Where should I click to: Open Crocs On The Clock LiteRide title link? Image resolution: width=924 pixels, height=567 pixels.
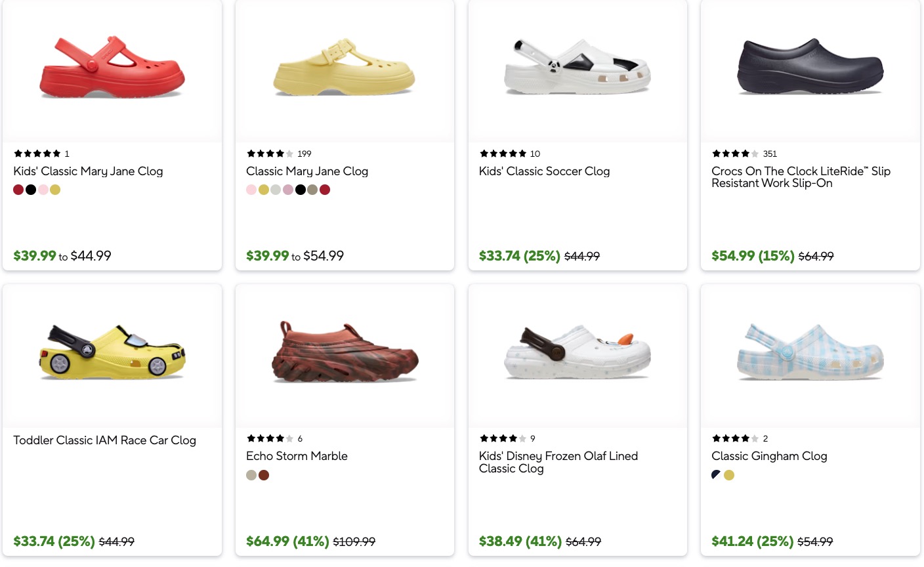click(x=801, y=177)
